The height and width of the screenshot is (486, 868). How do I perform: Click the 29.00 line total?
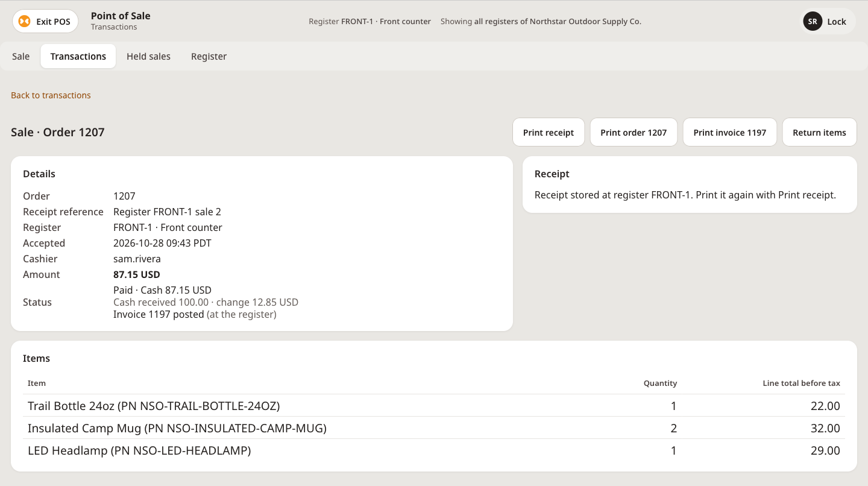pos(825,450)
